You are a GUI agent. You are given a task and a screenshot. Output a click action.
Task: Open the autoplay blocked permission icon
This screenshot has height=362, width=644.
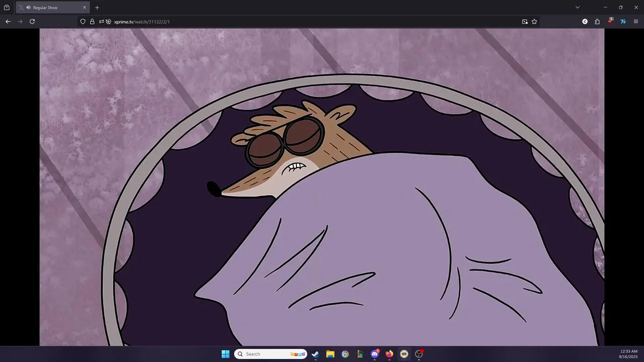pos(108,22)
